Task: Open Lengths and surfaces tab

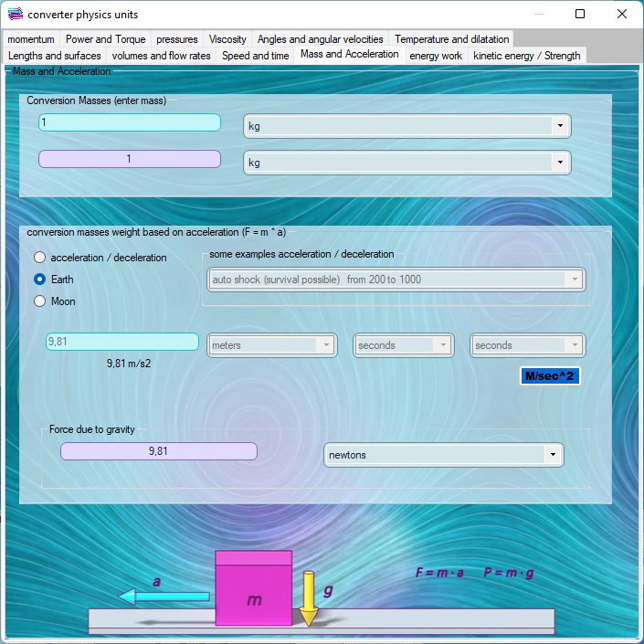Action: pos(54,56)
